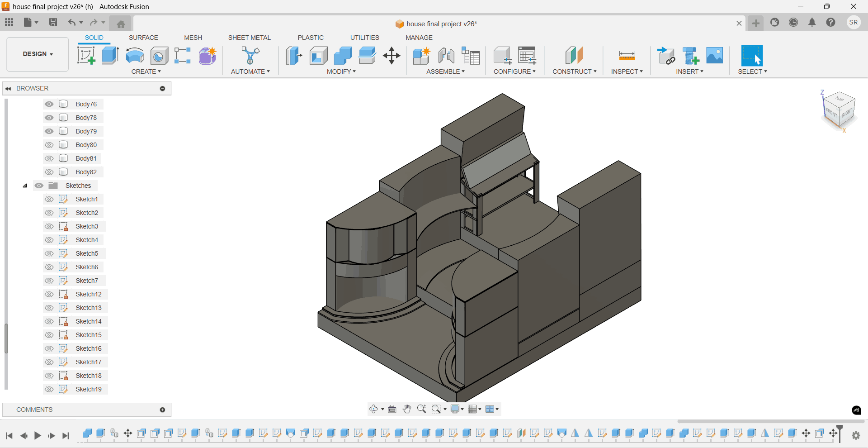Open the MODIFY dropdown menu
The width and height of the screenshot is (868, 448).
(x=341, y=71)
